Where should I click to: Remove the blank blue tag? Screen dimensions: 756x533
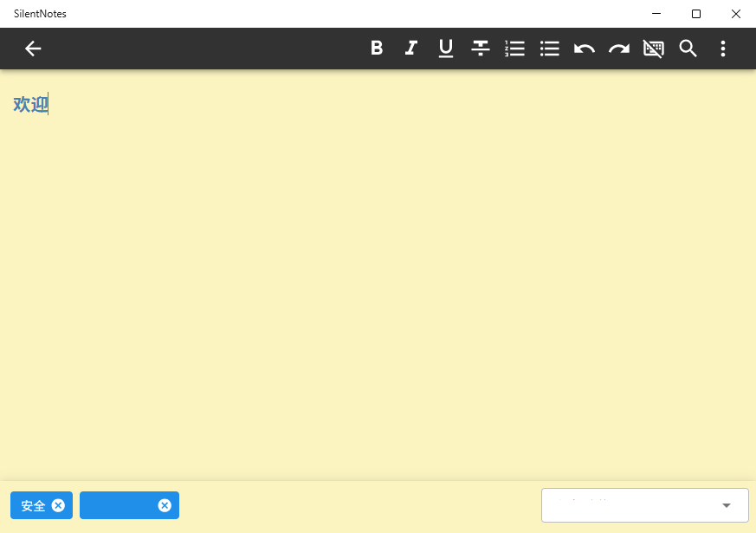pyautogui.click(x=165, y=505)
